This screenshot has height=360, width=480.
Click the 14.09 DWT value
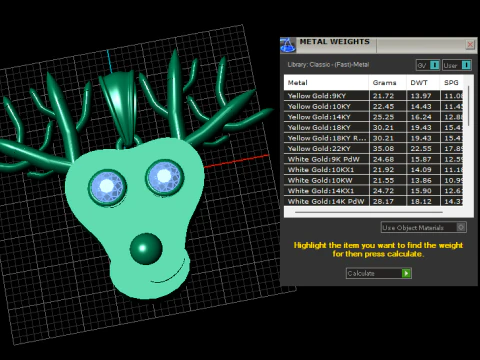(421, 170)
